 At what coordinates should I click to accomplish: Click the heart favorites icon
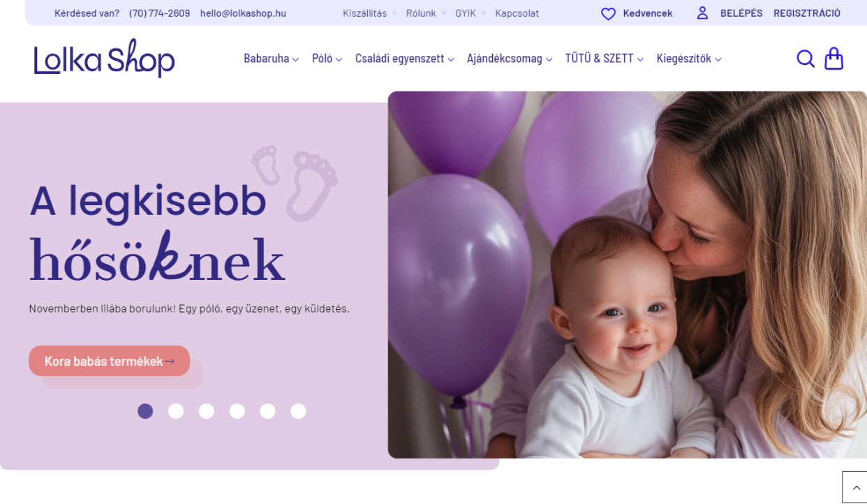point(609,13)
